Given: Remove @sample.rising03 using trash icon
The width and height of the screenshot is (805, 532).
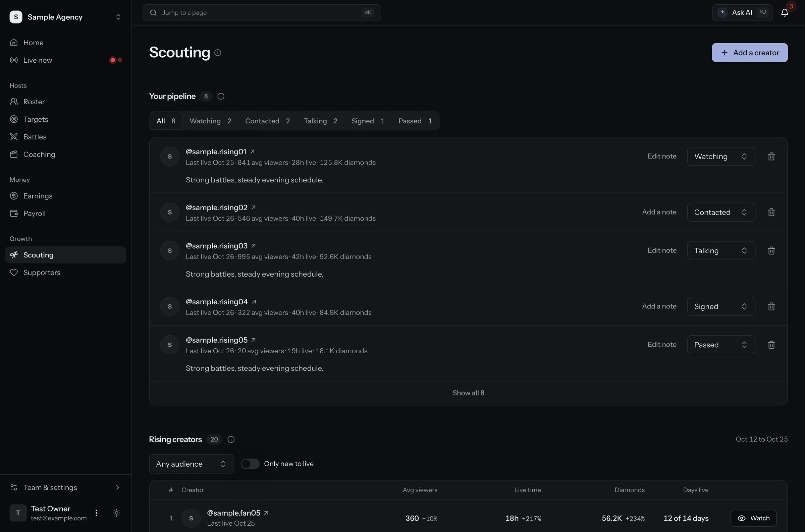Looking at the screenshot, I should coord(771,251).
